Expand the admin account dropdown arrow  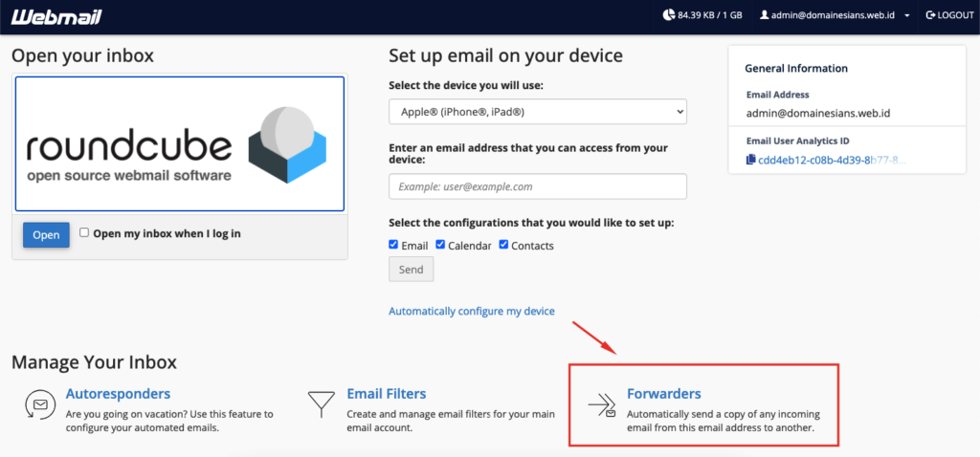coord(907,15)
